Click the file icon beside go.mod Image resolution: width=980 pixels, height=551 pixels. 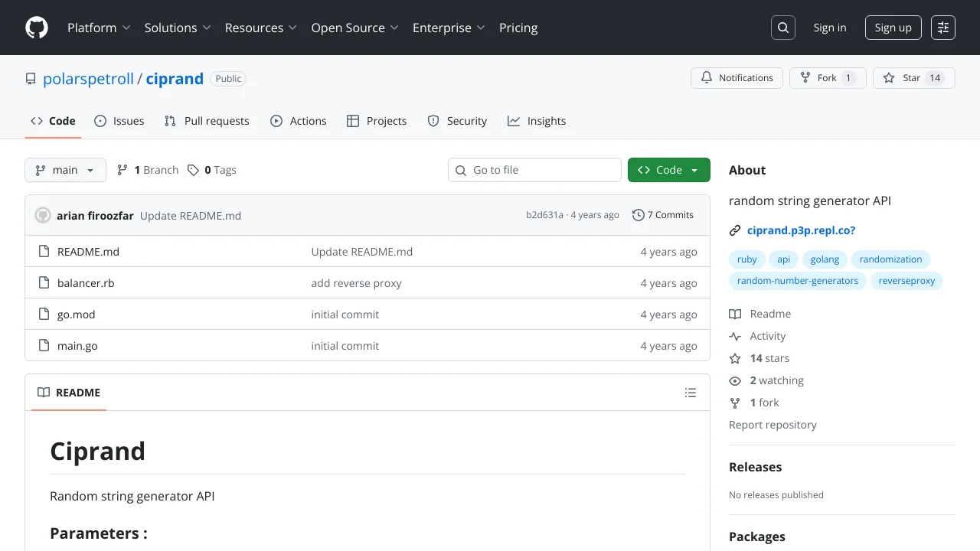(x=44, y=315)
